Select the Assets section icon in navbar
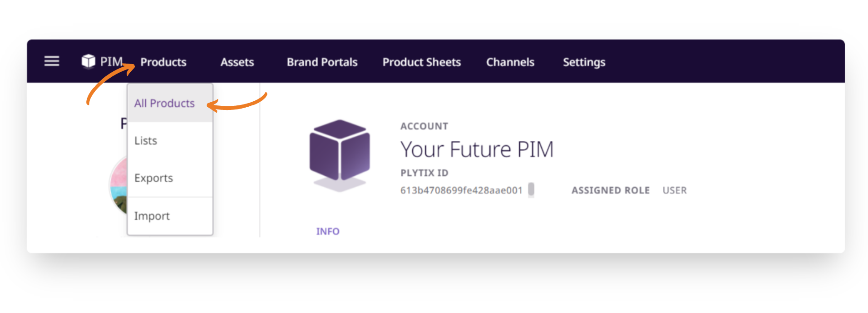 point(237,62)
